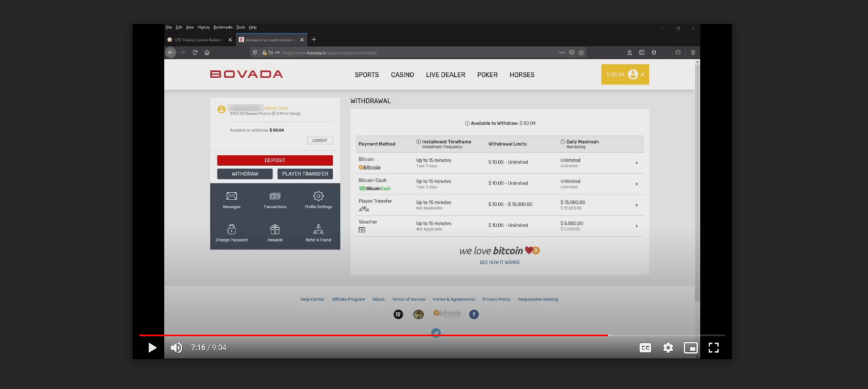Click the red DEPOSIT button
Image resolution: width=868 pixels, height=389 pixels.
pos(275,161)
